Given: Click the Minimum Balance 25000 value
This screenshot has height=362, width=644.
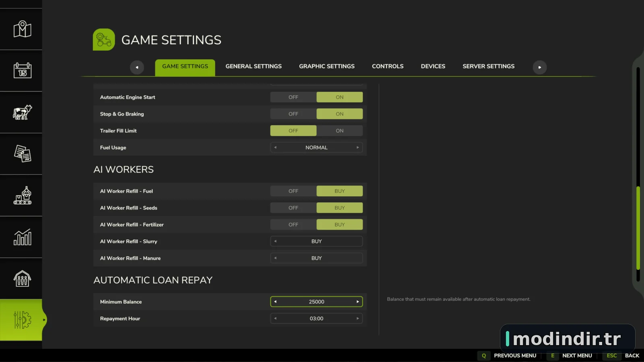Looking at the screenshot, I should point(316,302).
